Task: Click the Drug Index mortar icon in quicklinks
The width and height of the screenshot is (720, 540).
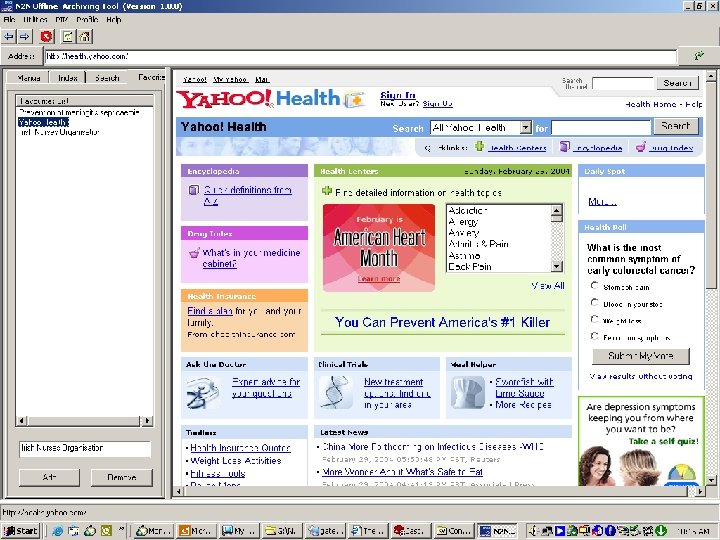Action: click(x=641, y=147)
